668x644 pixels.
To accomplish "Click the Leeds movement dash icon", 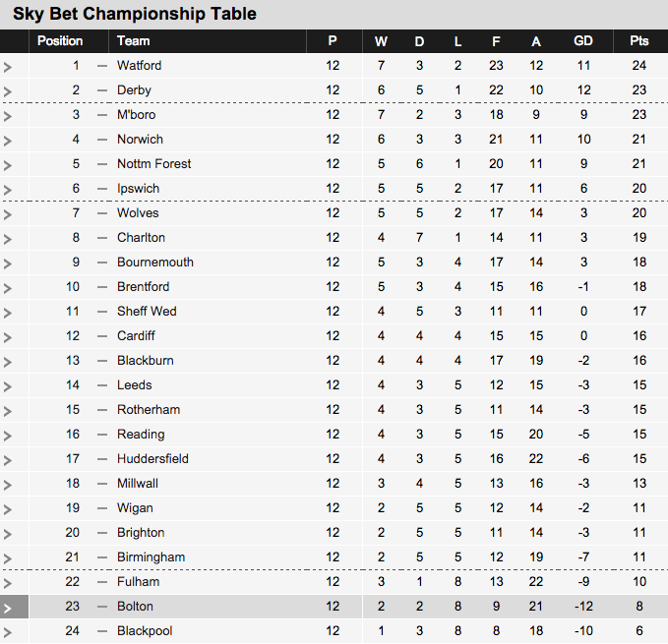I will (x=102, y=385).
